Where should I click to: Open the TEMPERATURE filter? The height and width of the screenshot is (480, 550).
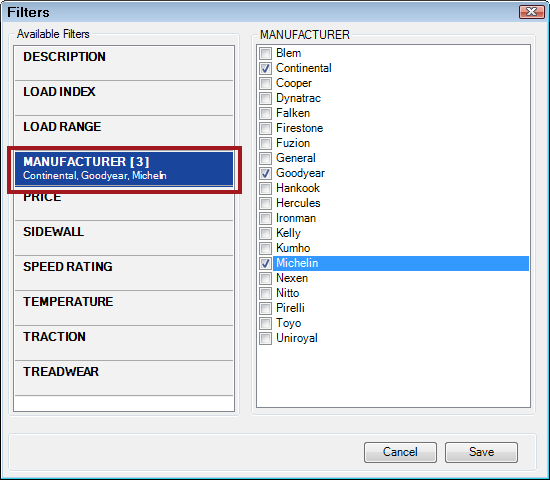tap(124, 308)
